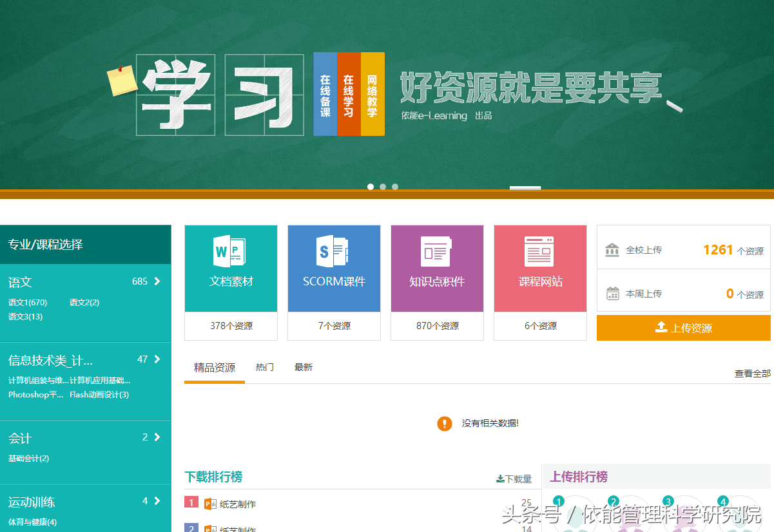Click the white carousel progress bar

click(525, 187)
